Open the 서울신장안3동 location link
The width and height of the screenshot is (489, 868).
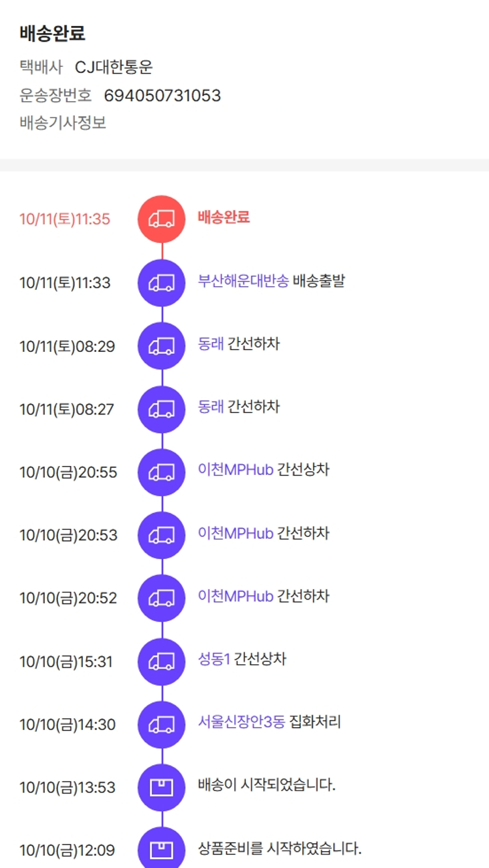[x=241, y=723]
